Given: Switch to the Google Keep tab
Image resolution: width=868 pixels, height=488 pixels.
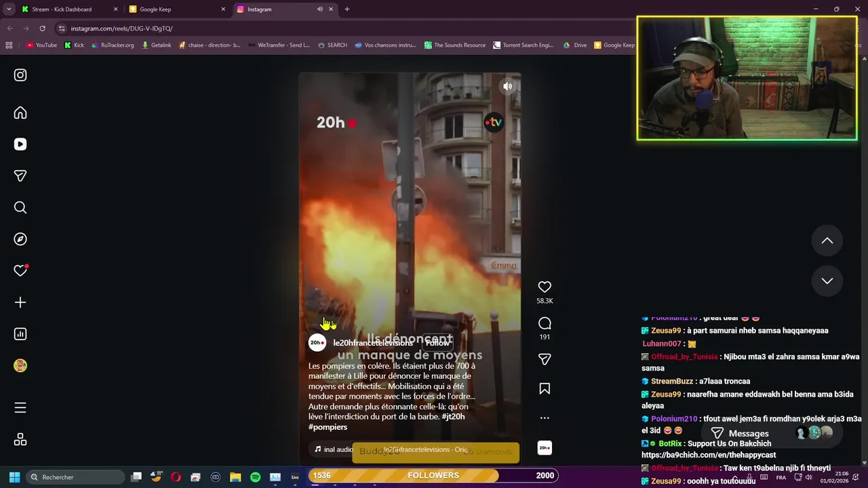Looking at the screenshot, I should pyautogui.click(x=178, y=9).
